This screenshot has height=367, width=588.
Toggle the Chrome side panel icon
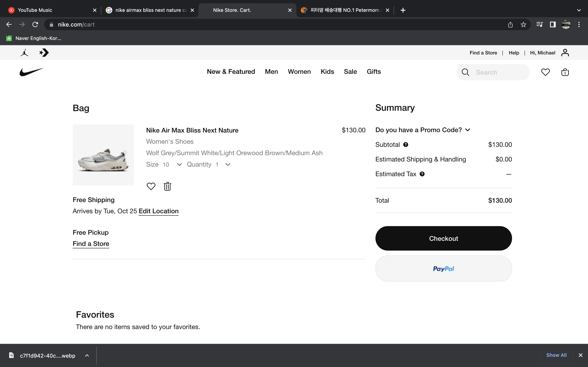[553, 24]
